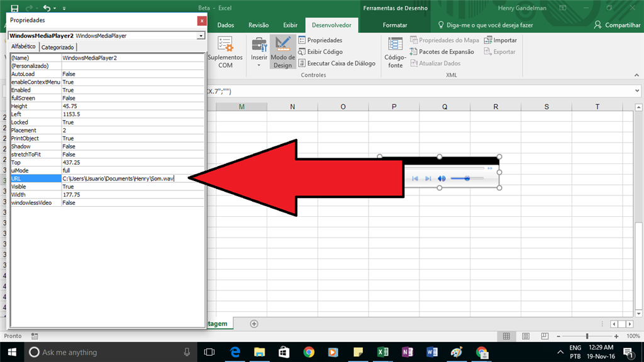644x362 pixels.
Task: Open Task View on taskbar
Action: 209,352
